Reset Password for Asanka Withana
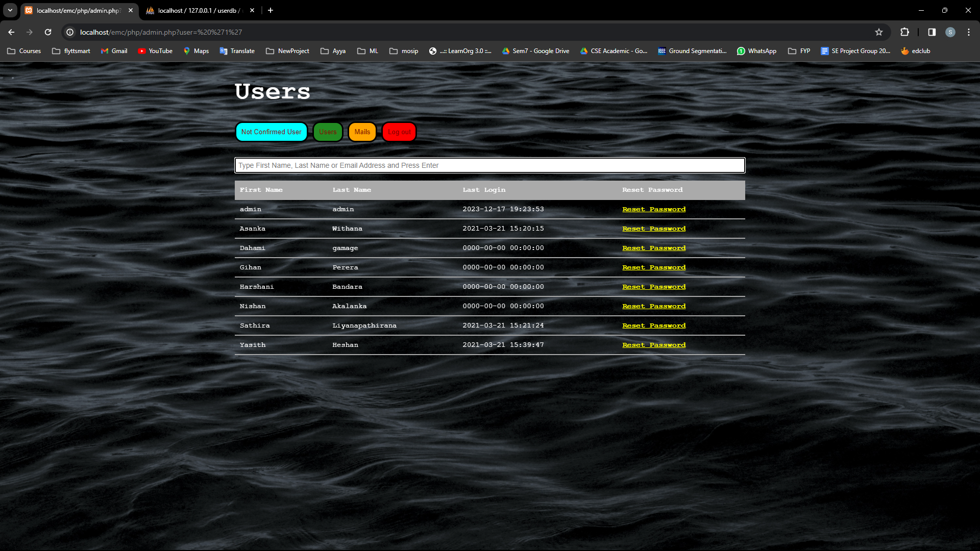 coord(654,229)
